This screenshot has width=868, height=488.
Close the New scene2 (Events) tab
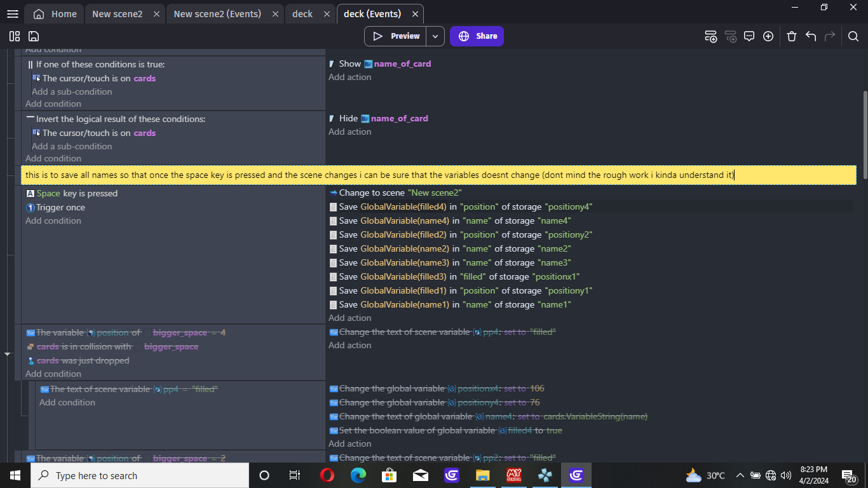point(275,14)
